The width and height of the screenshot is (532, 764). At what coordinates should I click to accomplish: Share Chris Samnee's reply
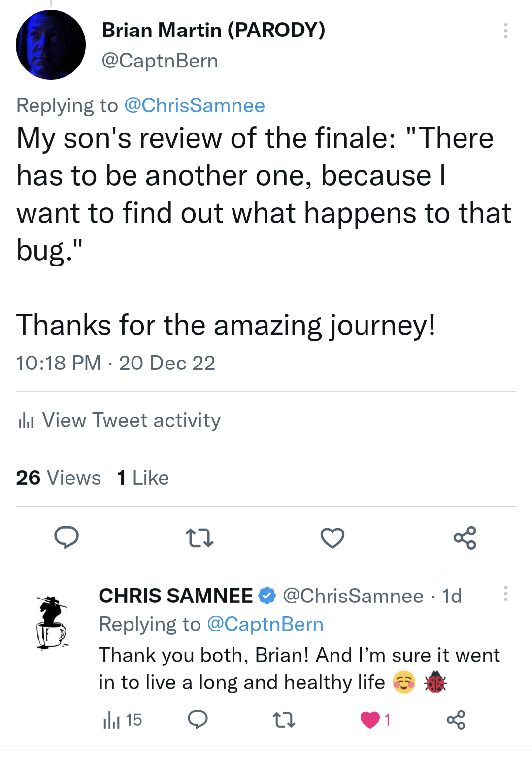tap(456, 720)
